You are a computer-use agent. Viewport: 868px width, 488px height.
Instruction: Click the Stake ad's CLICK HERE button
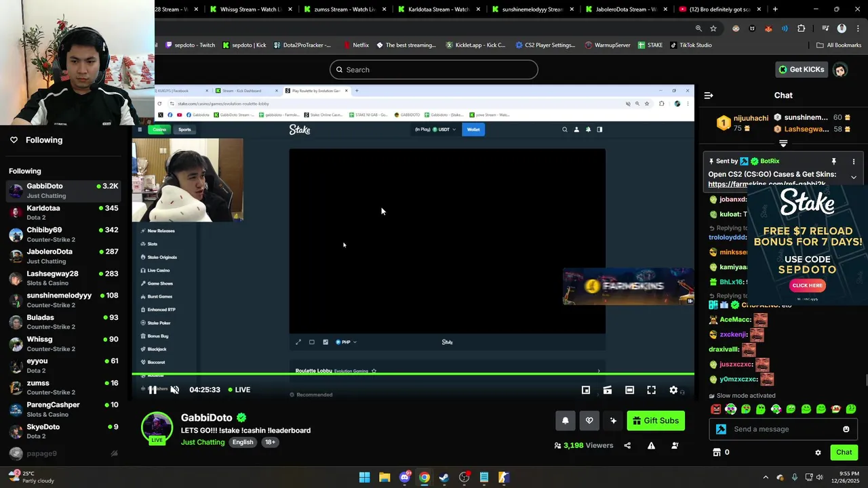point(807,285)
